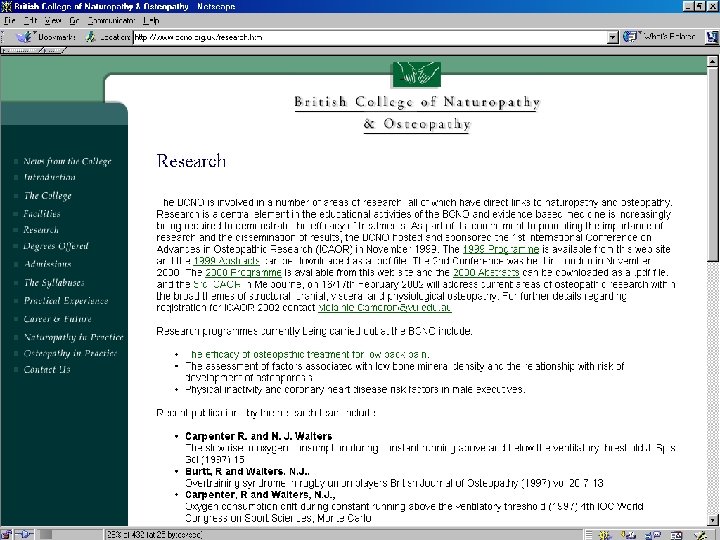Click the vertical scrollbar up arrow
This screenshot has height=540, width=720.
point(713,61)
